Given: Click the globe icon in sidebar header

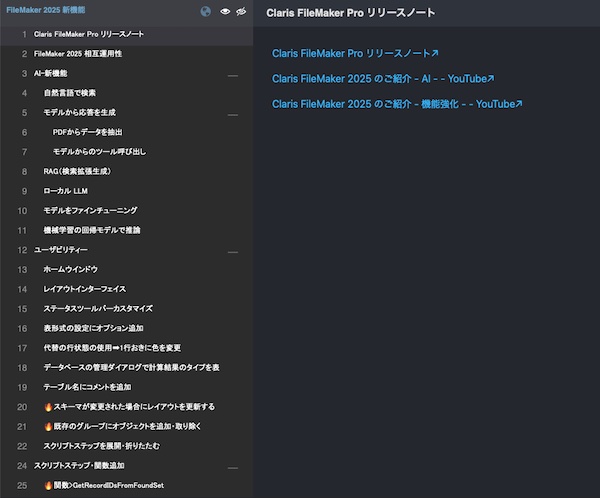Looking at the screenshot, I should coord(206,12).
